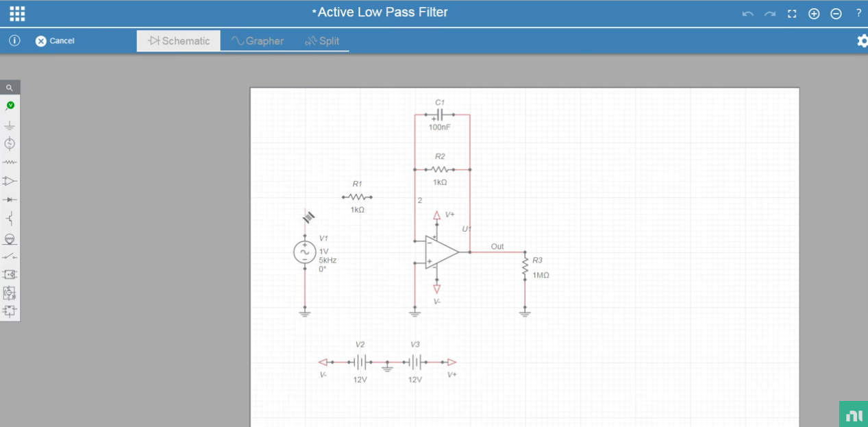Open the indicators lamp palette
The height and width of the screenshot is (427, 868).
[10, 239]
